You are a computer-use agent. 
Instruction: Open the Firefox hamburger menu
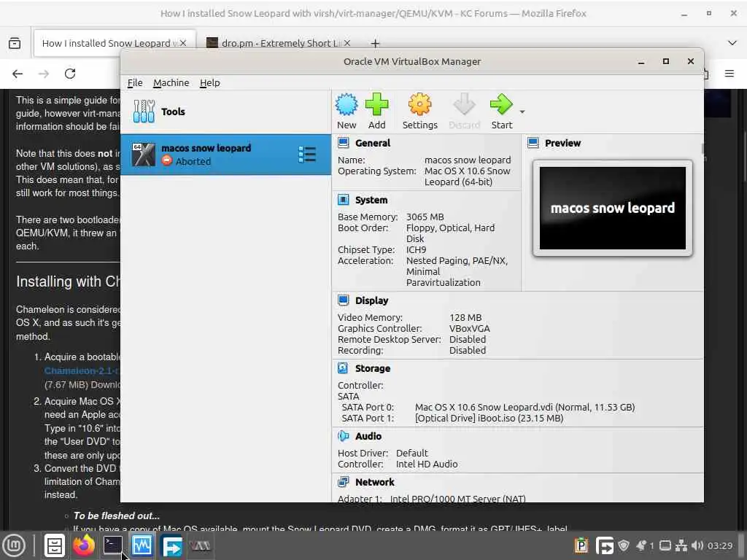[x=729, y=74]
